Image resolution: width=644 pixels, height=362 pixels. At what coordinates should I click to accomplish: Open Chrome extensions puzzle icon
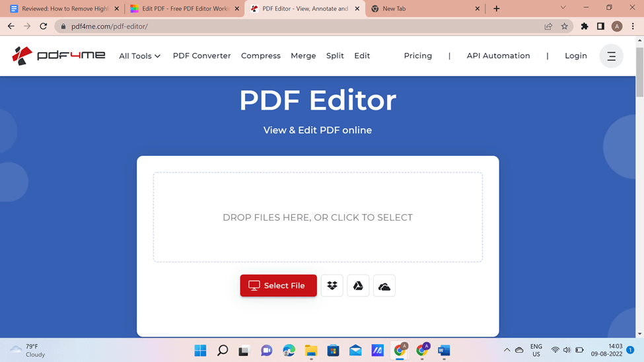click(x=585, y=26)
